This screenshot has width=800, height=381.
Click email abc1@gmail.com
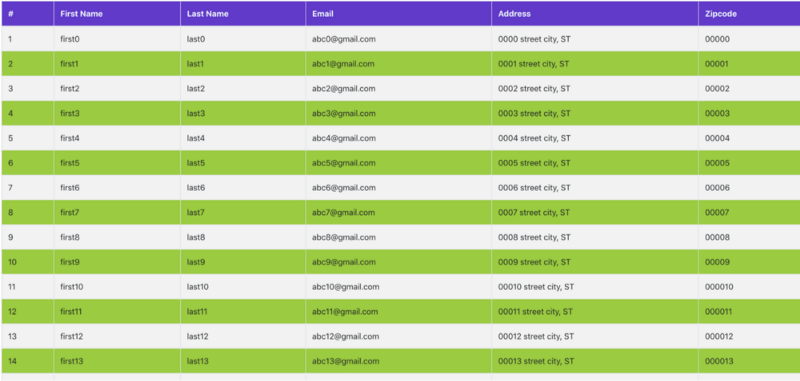click(x=343, y=64)
